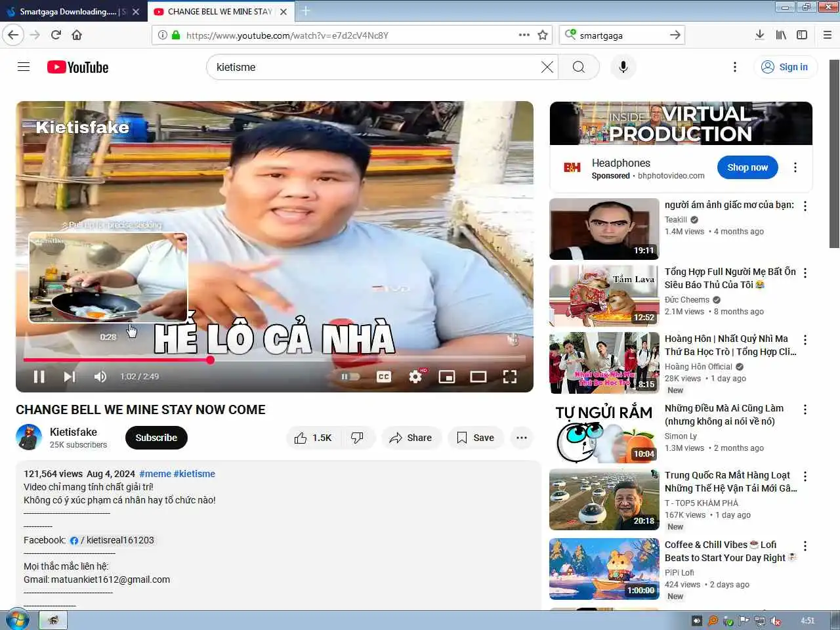Screen dimensions: 840x630
Task: Open Firefox downloads panel
Action: click(759, 35)
